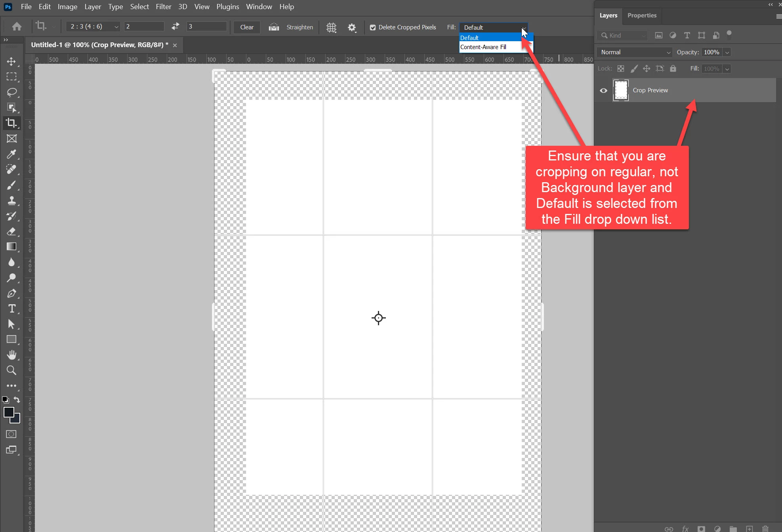Switch to the Properties tab

642,15
